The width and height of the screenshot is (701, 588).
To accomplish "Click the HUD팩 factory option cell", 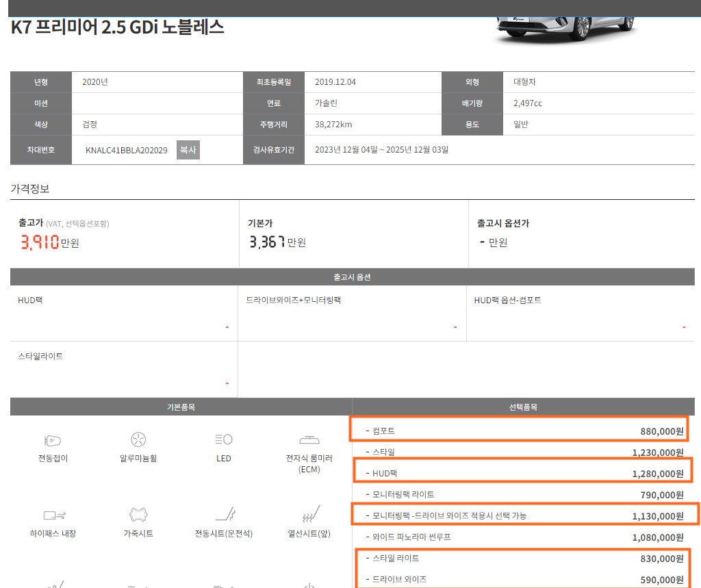I will coord(124,314).
